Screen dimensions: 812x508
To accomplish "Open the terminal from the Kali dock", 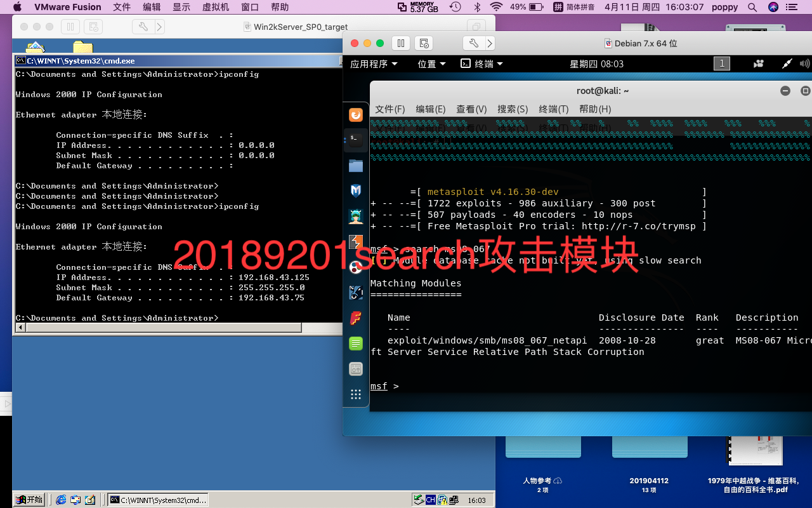I will [x=356, y=139].
